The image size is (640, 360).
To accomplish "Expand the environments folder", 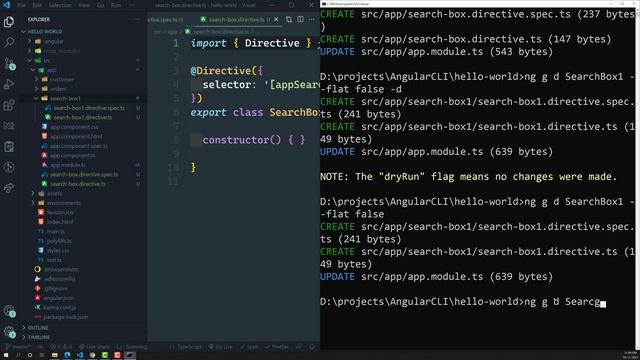I will [63, 203].
